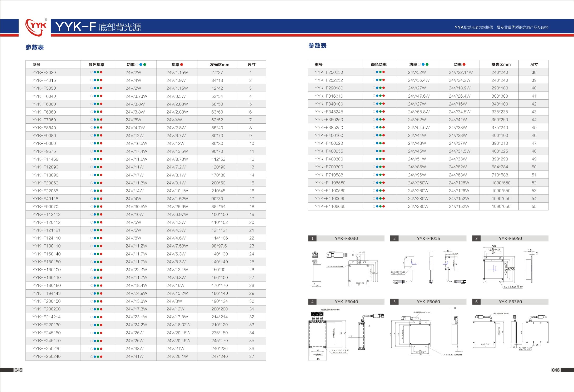Click the '颜色功率' header in the left table
The height and width of the screenshot is (392, 574).
[96, 64]
